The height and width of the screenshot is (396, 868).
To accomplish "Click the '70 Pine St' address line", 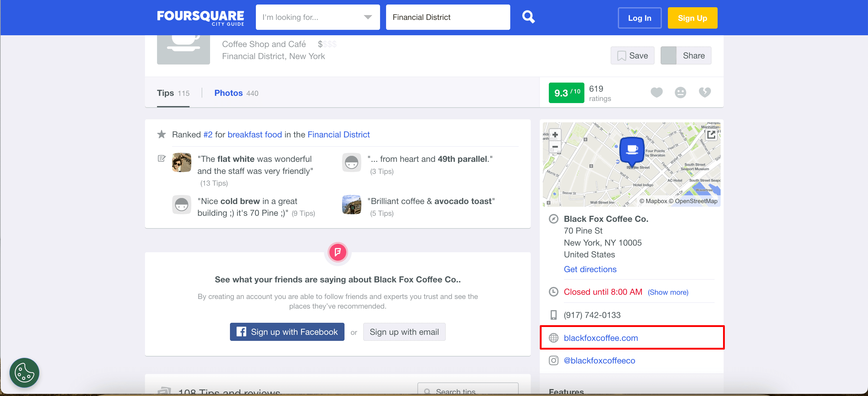I will click(583, 231).
